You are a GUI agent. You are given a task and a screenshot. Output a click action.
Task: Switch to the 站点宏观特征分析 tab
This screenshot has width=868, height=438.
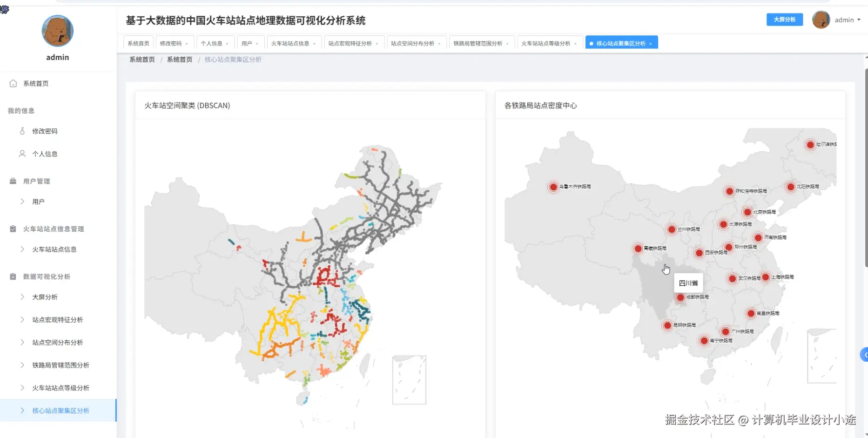[350, 42]
